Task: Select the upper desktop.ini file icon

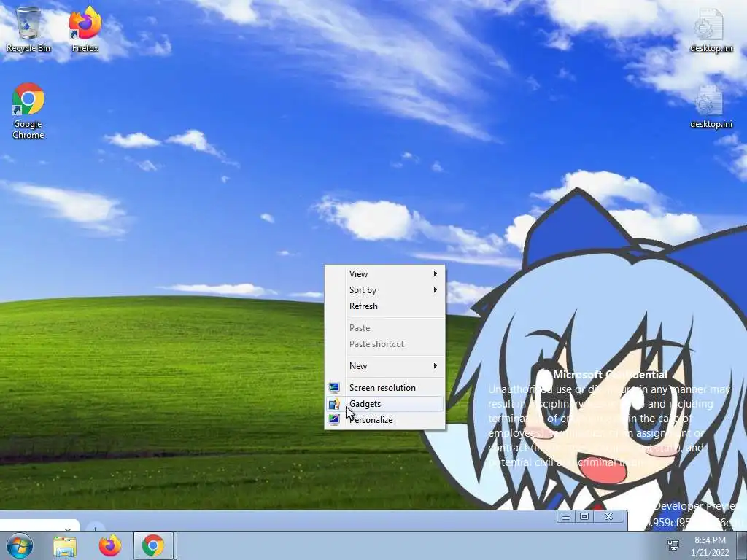Action: [x=711, y=29]
